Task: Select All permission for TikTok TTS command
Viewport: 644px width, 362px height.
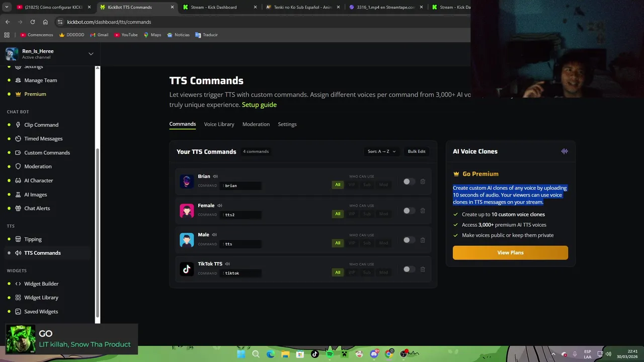Action: (338, 272)
